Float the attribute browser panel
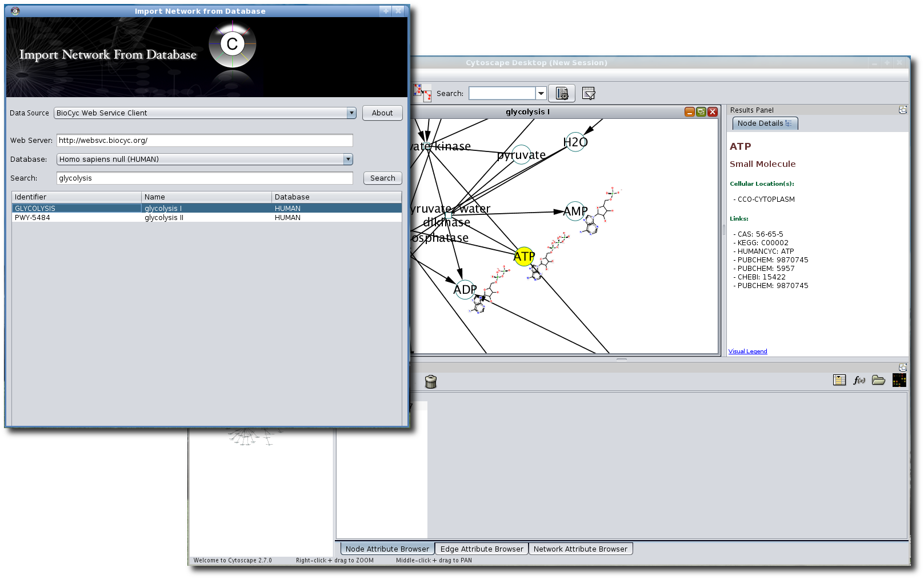Screen dimensions: 924x579 [x=903, y=368]
